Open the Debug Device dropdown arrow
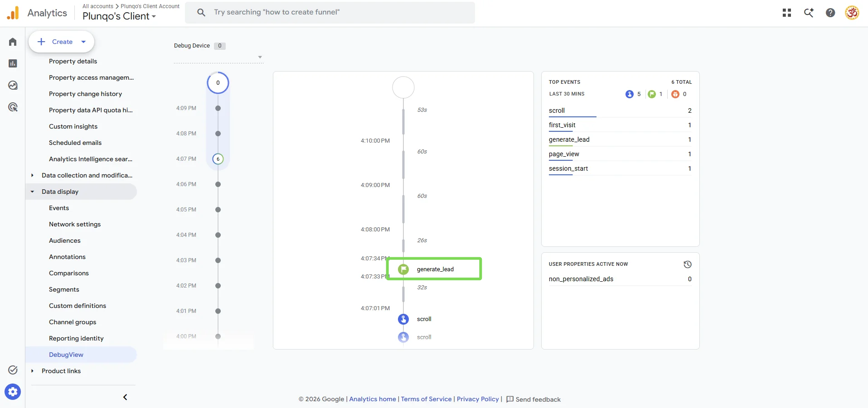Image resolution: width=868 pixels, height=408 pixels. (x=260, y=57)
